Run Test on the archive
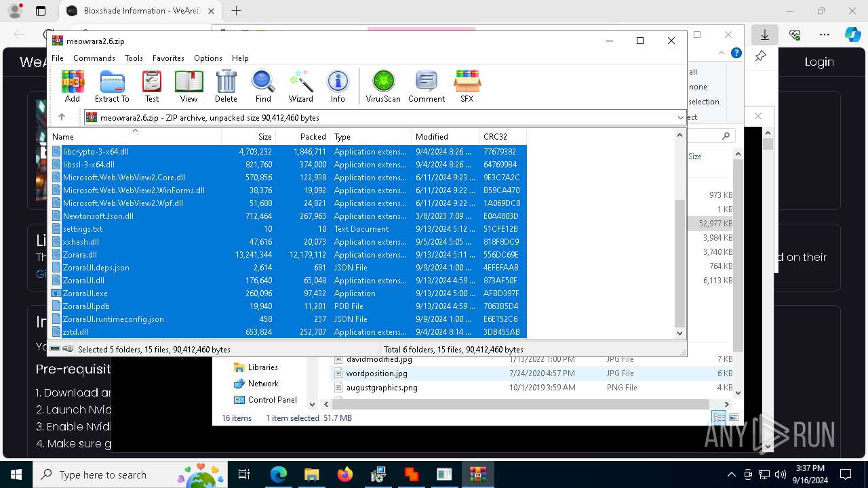868x488 pixels. tap(152, 86)
